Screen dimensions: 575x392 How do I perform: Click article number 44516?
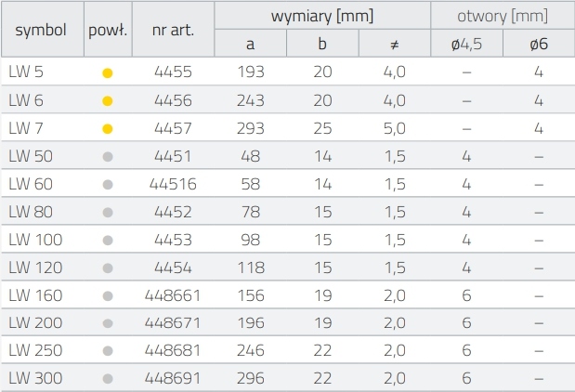[x=173, y=184]
